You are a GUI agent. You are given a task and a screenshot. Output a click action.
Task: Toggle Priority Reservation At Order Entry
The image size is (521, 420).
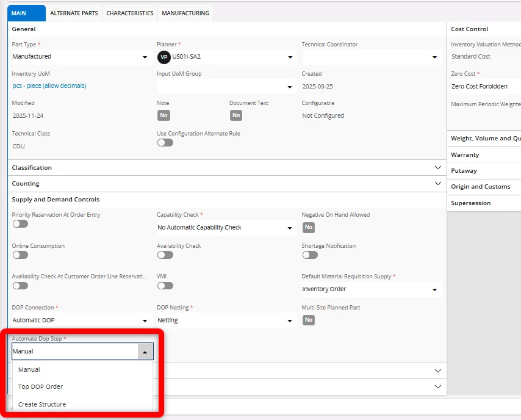point(20,224)
